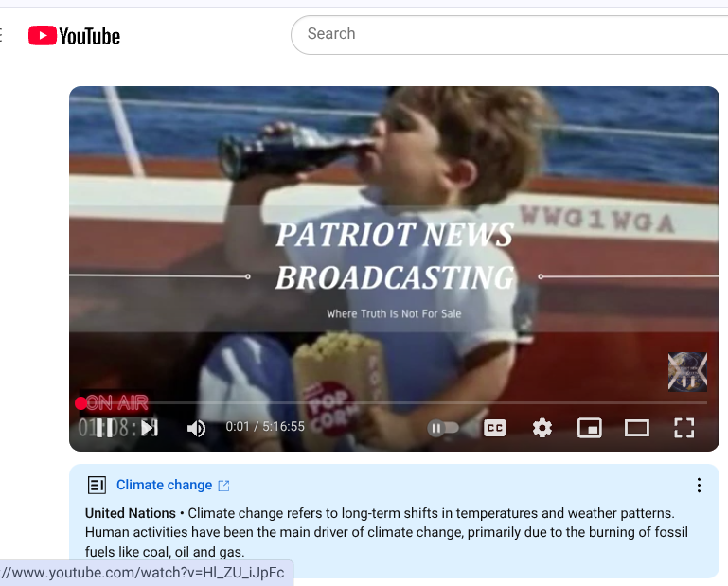Click the video timestamp 0:01 / 5:16:55
The height and width of the screenshot is (586, 728).
pyautogui.click(x=265, y=426)
